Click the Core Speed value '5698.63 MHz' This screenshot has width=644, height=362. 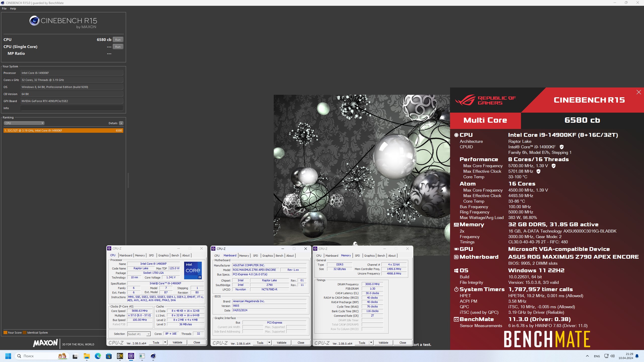[140, 311]
